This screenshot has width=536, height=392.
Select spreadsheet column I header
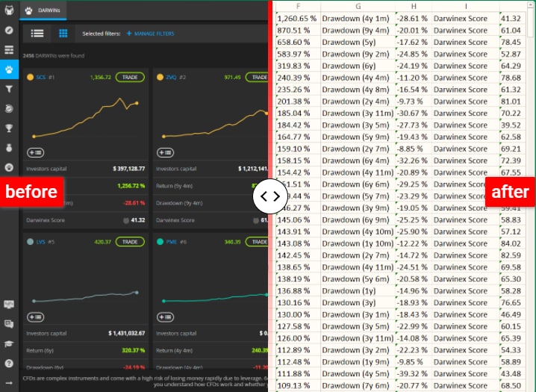point(466,6)
